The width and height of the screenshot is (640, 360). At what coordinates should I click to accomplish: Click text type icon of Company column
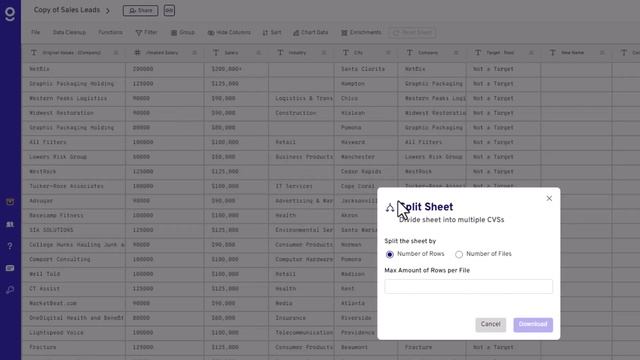tap(410, 53)
